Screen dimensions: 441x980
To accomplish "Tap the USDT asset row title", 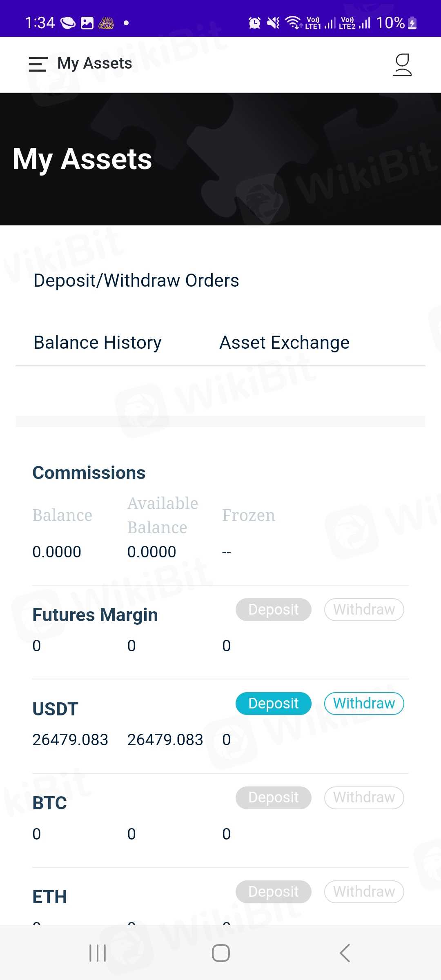I will (x=55, y=709).
